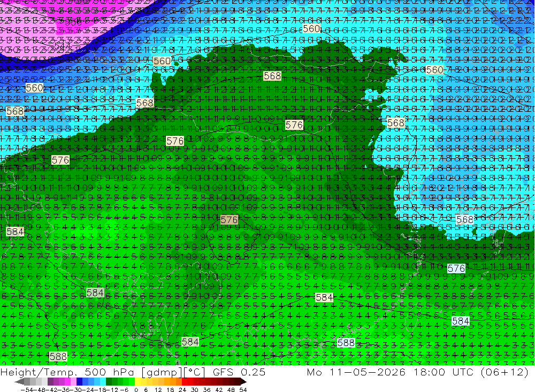Click the gray left arrow end of colorbar
Image resolution: width=535 pixels, height=392 pixels.
pyautogui.click(x=19, y=381)
